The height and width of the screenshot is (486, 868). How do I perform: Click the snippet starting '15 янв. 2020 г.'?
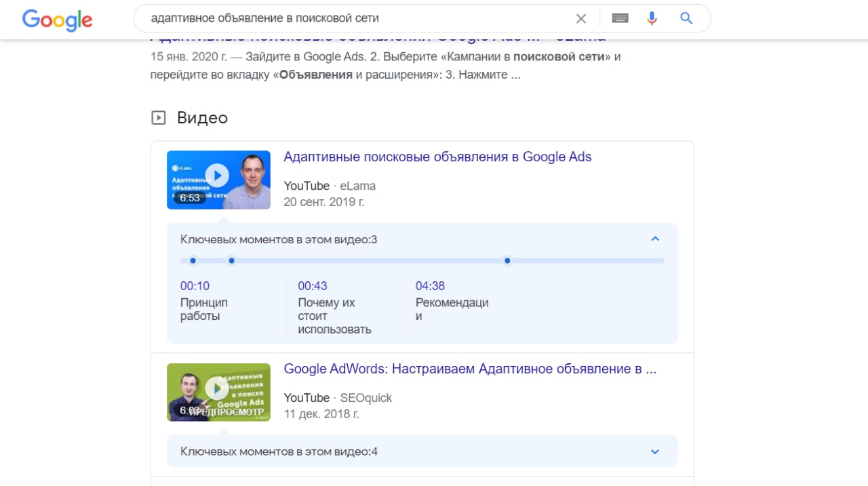click(386, 66)
